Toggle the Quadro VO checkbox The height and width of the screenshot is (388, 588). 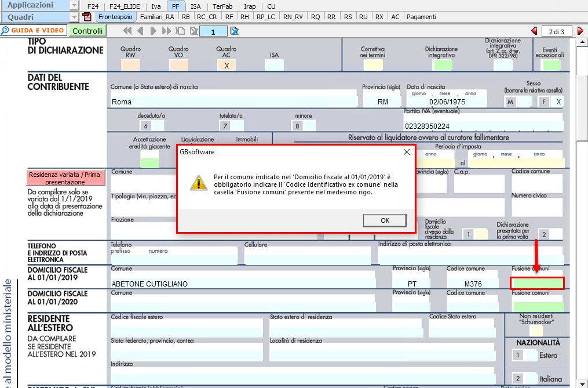click(178, 66)
